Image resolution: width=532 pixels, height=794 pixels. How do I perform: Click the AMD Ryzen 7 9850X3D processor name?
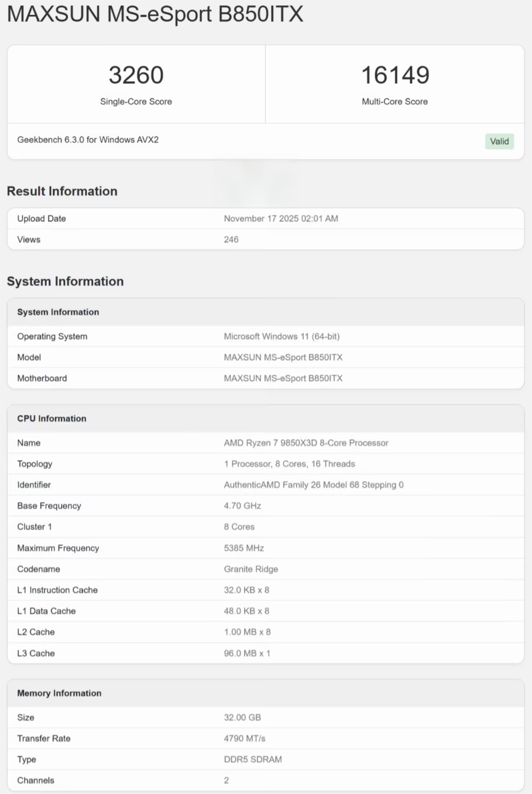(x=306, y=443)
